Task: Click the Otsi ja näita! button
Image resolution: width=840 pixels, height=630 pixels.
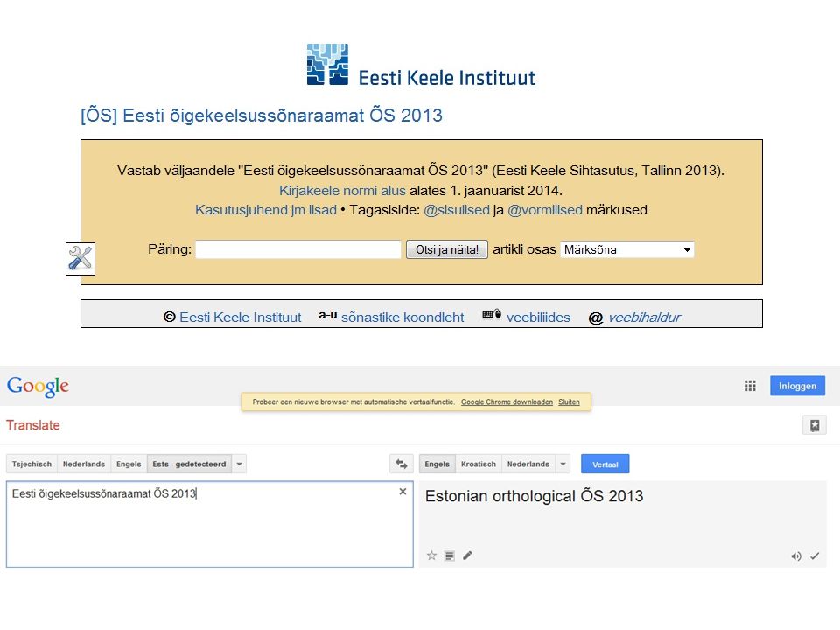Action: coord(447,249)
